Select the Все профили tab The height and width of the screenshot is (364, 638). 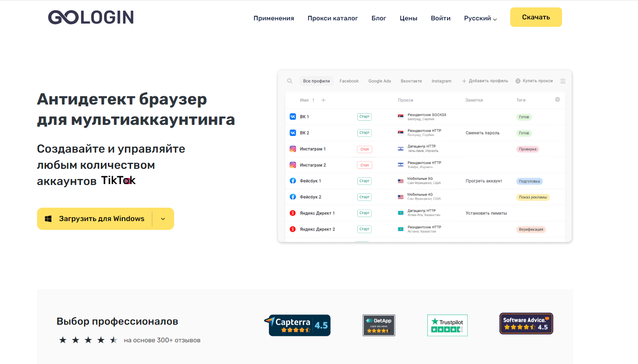coord(317,81)
